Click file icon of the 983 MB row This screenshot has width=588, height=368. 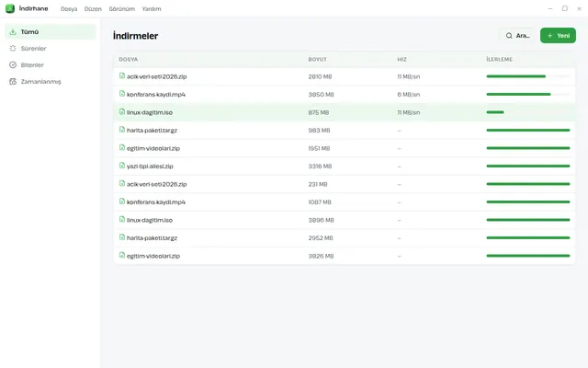click(122, 130)
